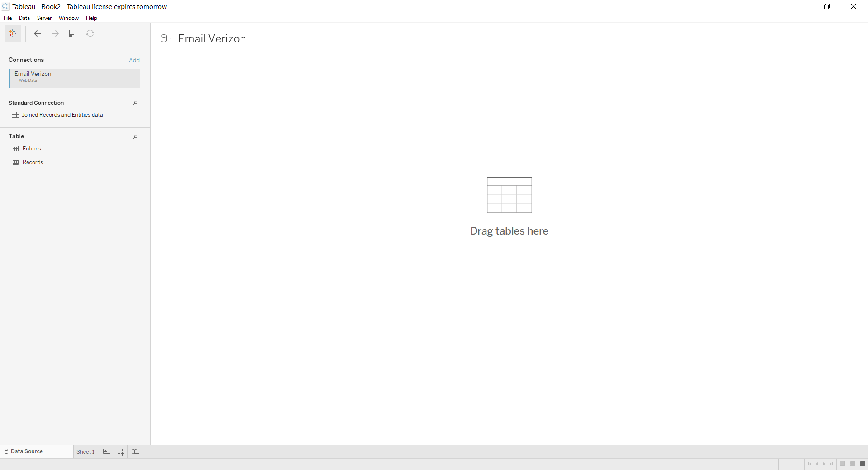Go forward with the right arrow

pos(55,33)
